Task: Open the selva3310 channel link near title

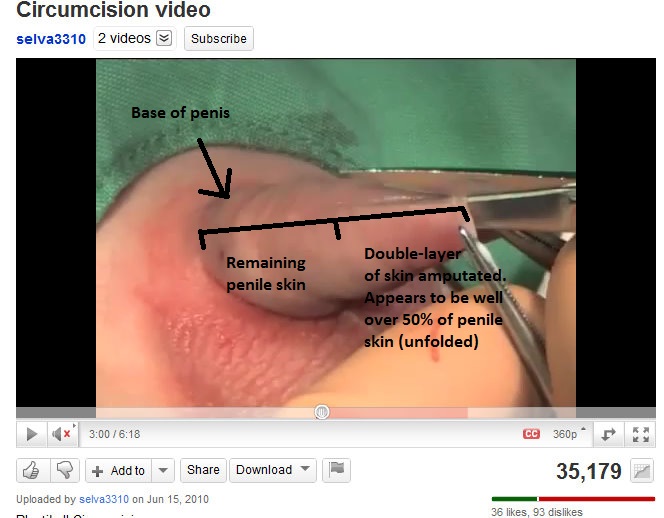Action: [51, 39]
